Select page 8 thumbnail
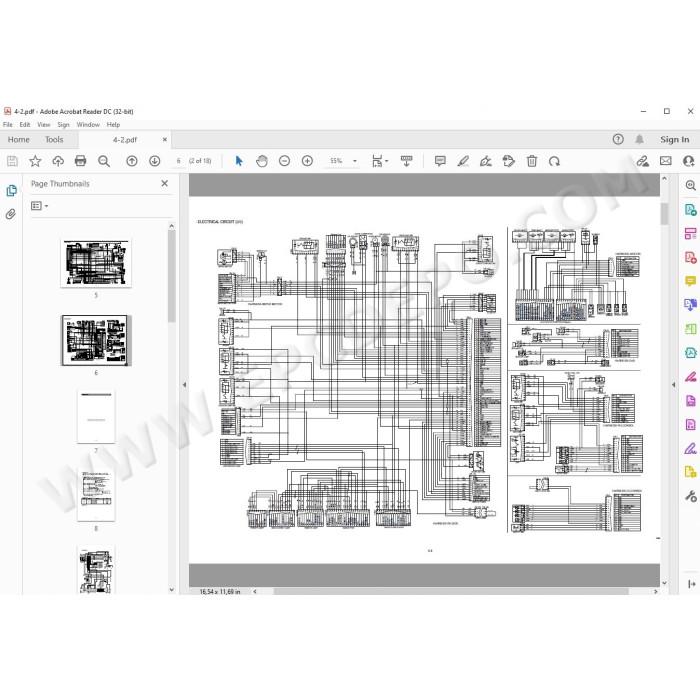Screen dimensions: 700x700 point(96,495)
